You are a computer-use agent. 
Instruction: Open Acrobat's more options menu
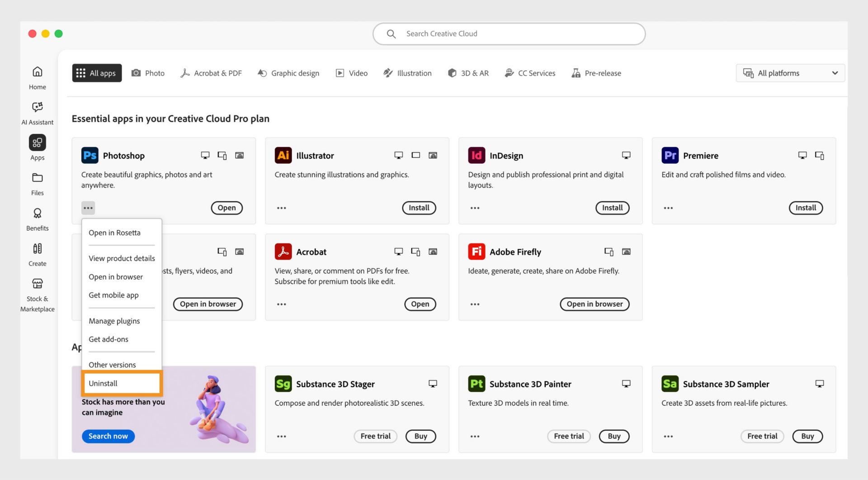[282, 304]
